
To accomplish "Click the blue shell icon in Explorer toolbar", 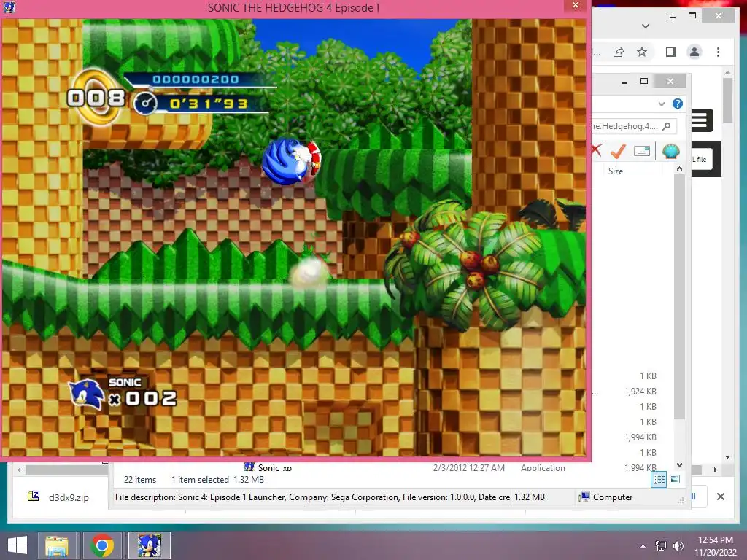I will click(671, 151).
